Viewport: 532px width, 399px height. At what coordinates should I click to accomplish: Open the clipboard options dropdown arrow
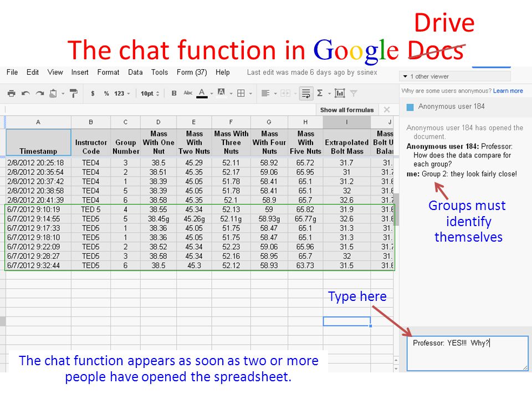click(x=63, y=94)
